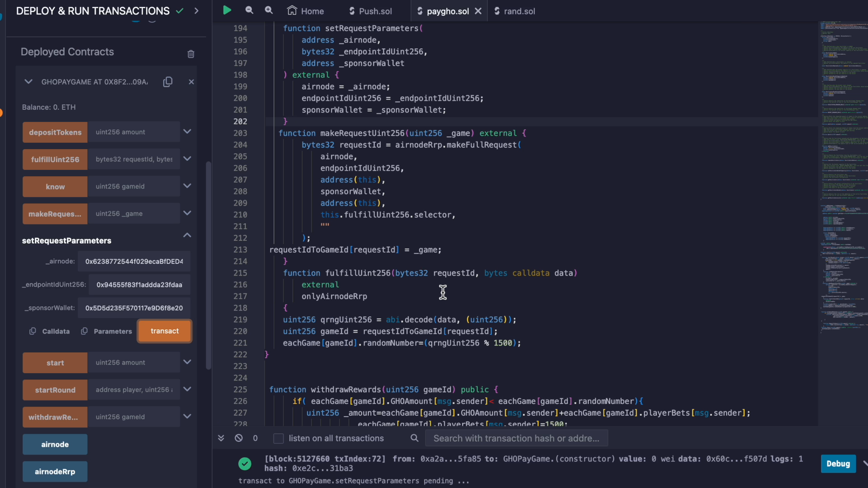
Task: Call the airnodeRrp getter
Action: (55, 471)
